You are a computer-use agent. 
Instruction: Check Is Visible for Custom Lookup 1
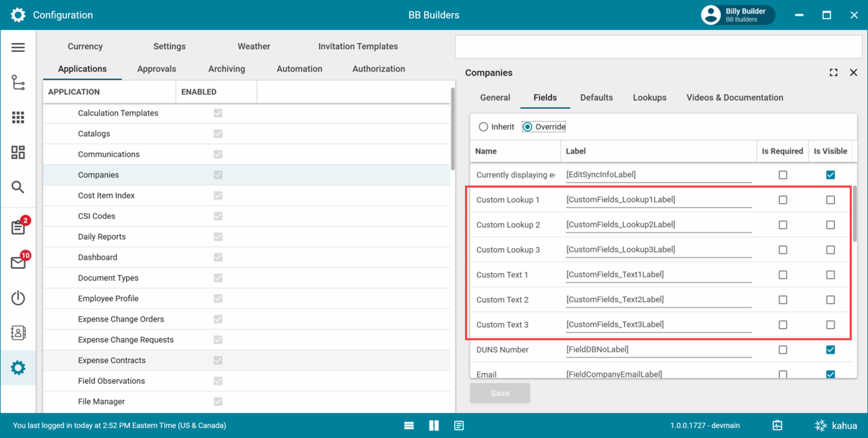click(x=830, y=200)
